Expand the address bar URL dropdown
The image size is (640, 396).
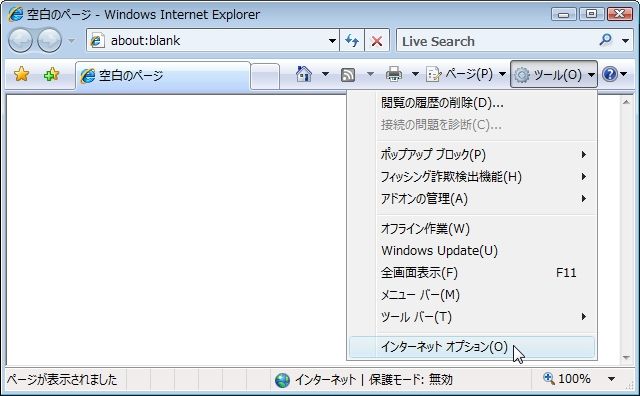(x=332, y=41)
